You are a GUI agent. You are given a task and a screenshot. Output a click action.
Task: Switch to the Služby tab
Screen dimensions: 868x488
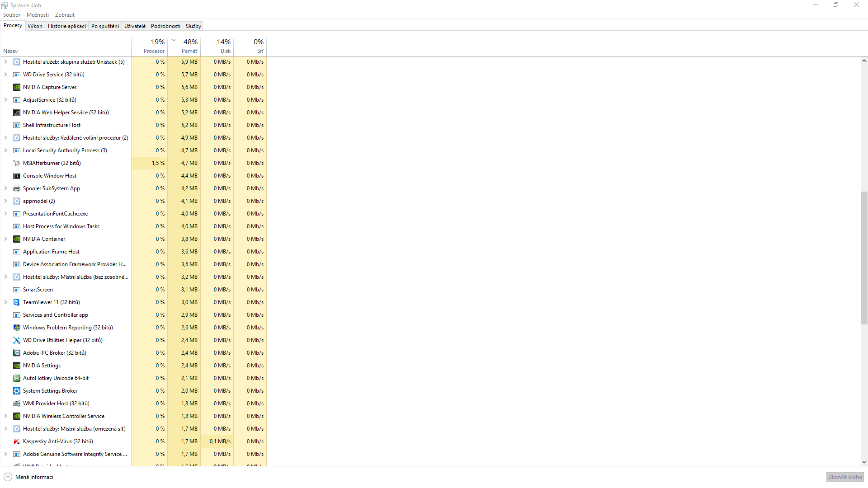tap(193, 26)
